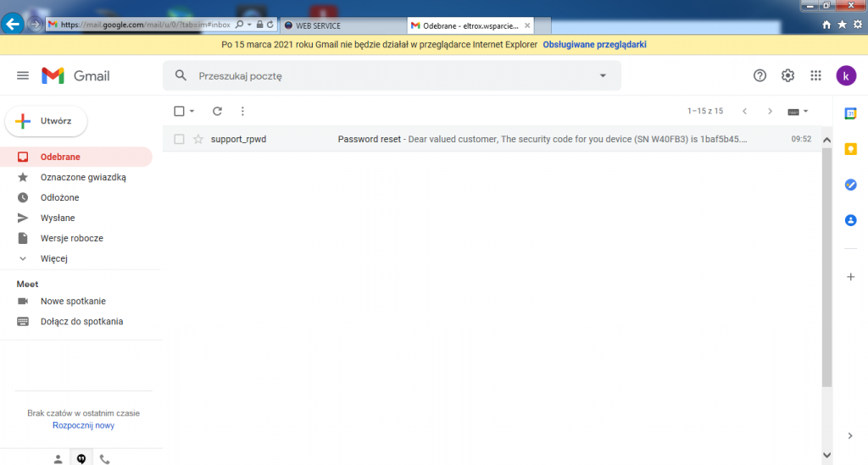Switch to the WEB SERVICE browser tab
Screen dimensions: 868x465
pos(339,25)
